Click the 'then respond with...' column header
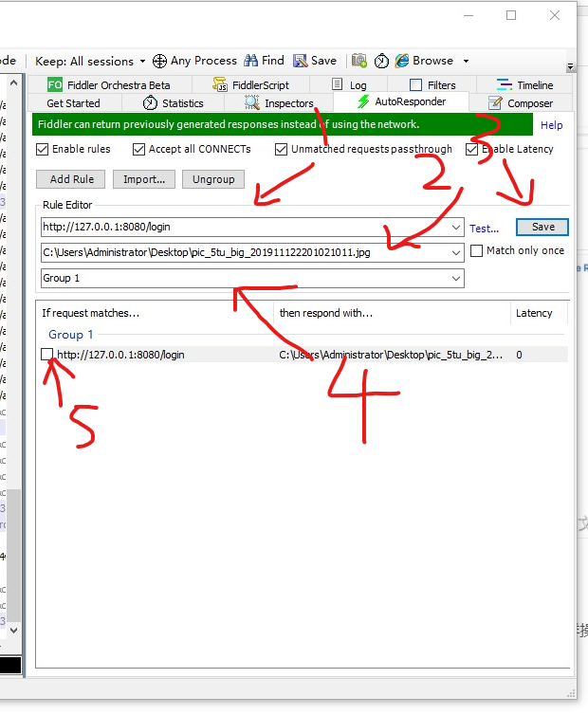Screen dimensions: 588x715 pyautogui.click(x=392, y=313)
